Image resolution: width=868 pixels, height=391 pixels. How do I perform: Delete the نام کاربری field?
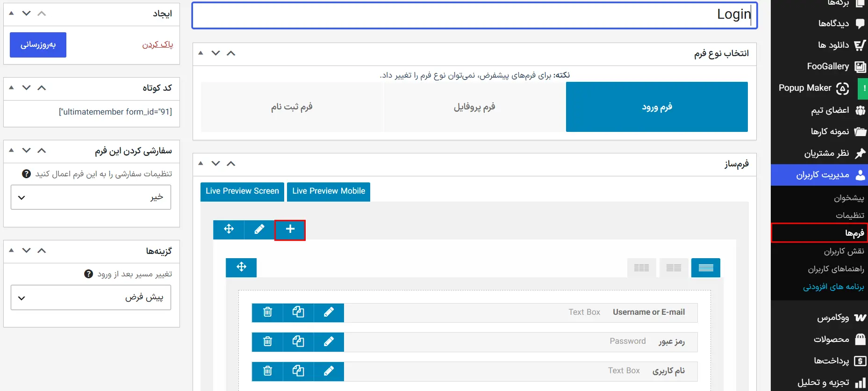tap(267, 371)
